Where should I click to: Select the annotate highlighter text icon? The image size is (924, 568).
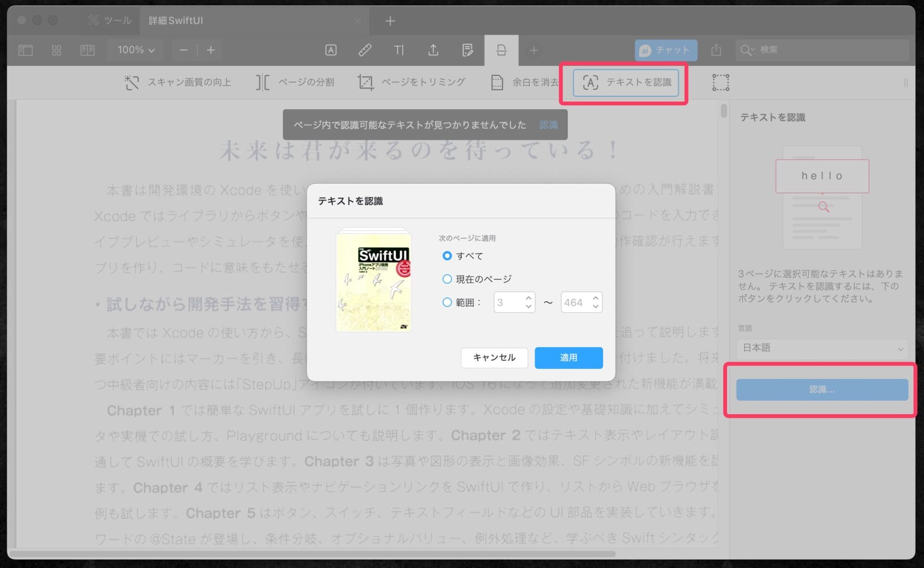(x=331, y=50)
